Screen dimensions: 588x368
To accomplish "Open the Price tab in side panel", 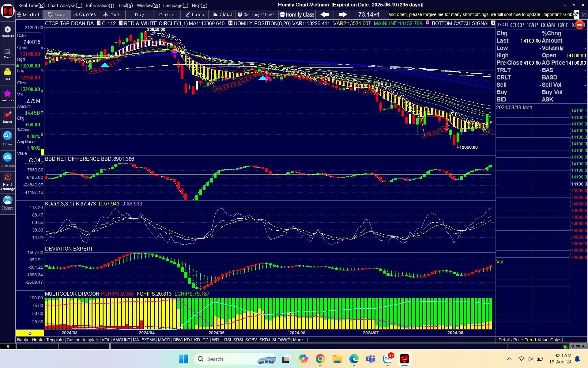I will (x=518, y=340).
